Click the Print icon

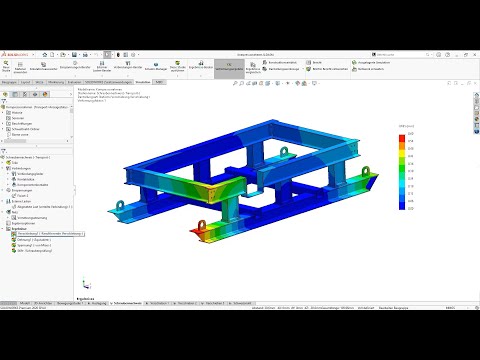pyautogui.click(x=85, y=54)
